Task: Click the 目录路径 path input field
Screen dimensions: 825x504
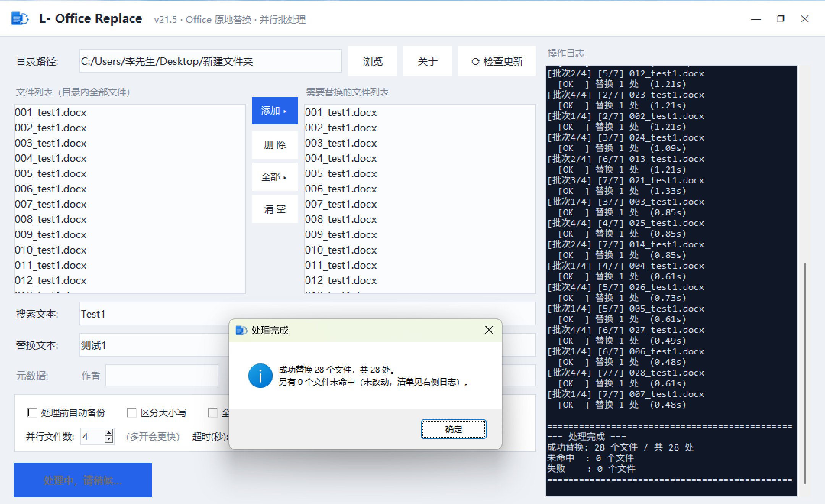Action: point(210,61)
